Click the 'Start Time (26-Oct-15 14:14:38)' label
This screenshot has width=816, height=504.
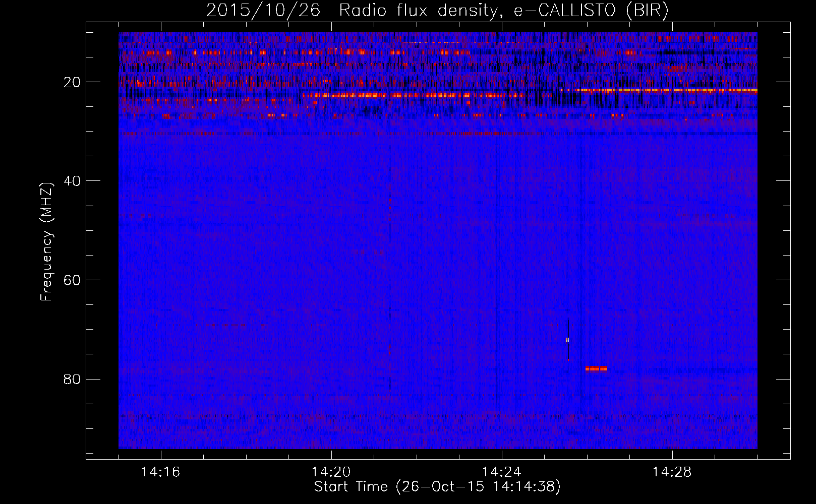pyautogui.click(x=437, y=487)
